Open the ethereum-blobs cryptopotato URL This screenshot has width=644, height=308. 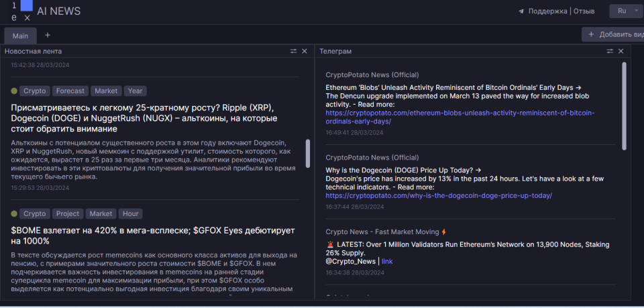(460, 117)
